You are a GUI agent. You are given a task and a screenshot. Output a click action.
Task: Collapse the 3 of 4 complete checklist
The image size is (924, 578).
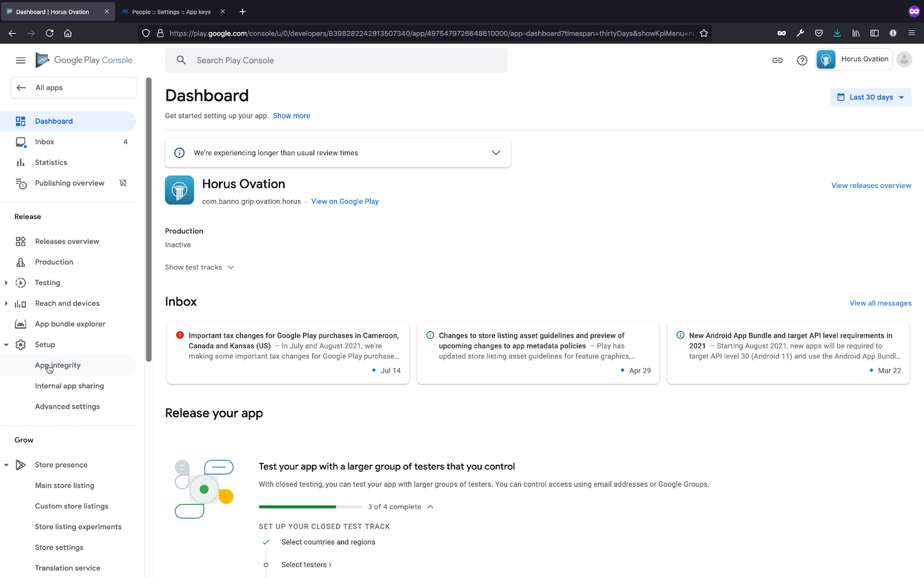coord(430,507)
